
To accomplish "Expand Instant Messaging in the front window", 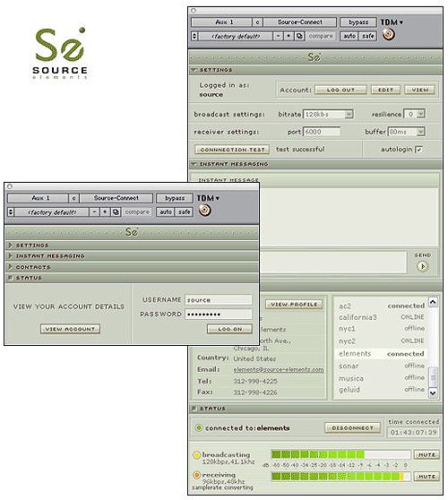I will [11, 255].
